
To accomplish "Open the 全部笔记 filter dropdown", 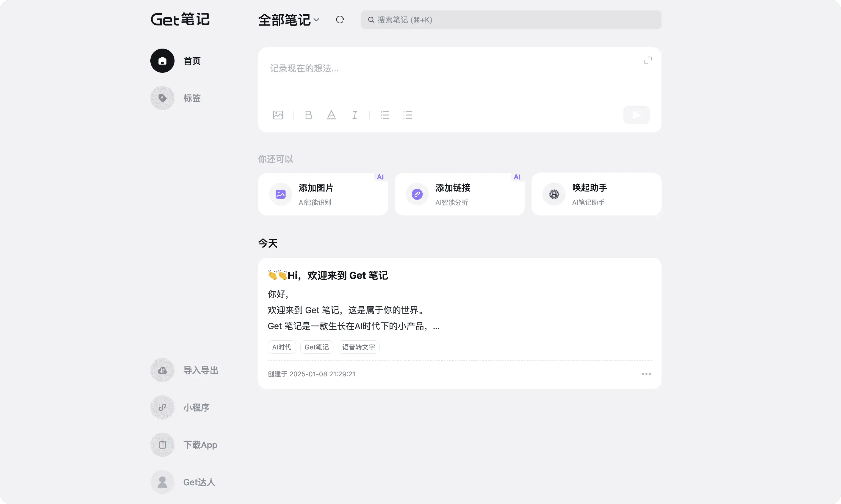I will pyautogui.click(x=288, y=19).
